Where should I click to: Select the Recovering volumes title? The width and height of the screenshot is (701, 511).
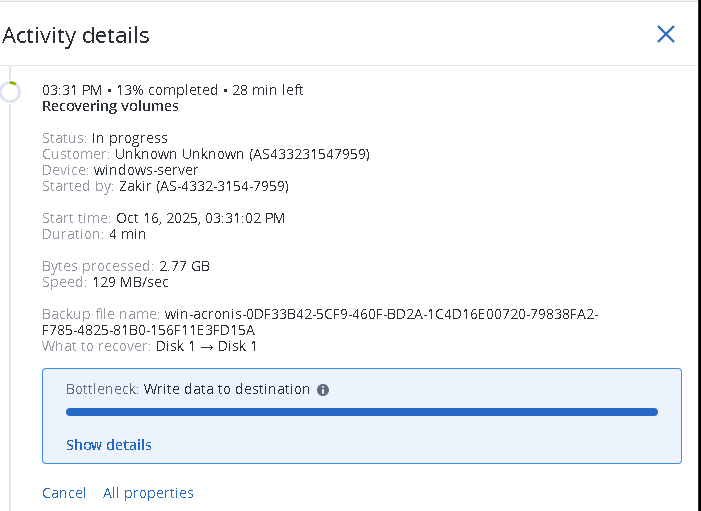tap(110, 106)
